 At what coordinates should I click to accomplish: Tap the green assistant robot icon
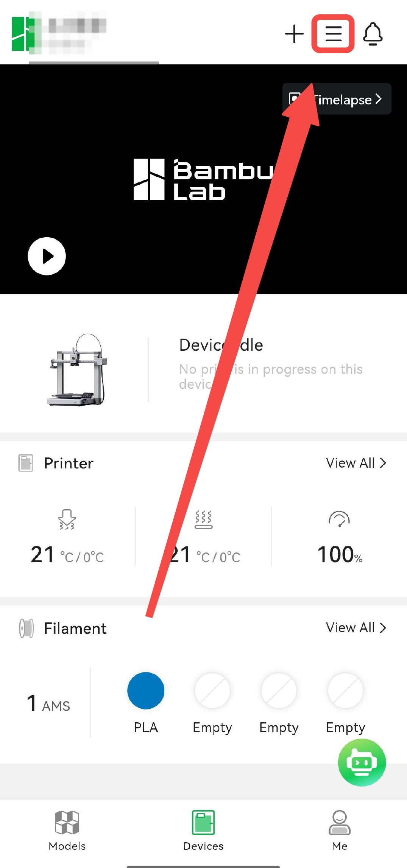[x=362, y=762]
